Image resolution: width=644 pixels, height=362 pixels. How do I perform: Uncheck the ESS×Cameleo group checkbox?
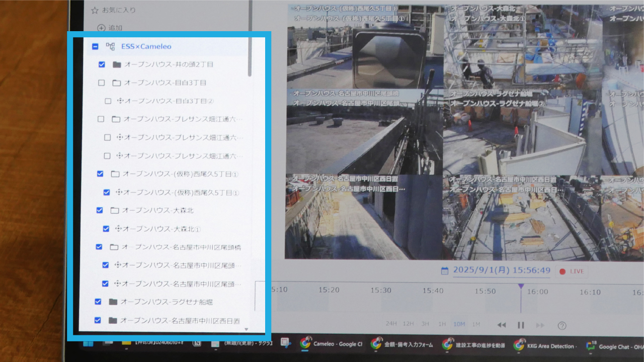click(x=95, y=46)
